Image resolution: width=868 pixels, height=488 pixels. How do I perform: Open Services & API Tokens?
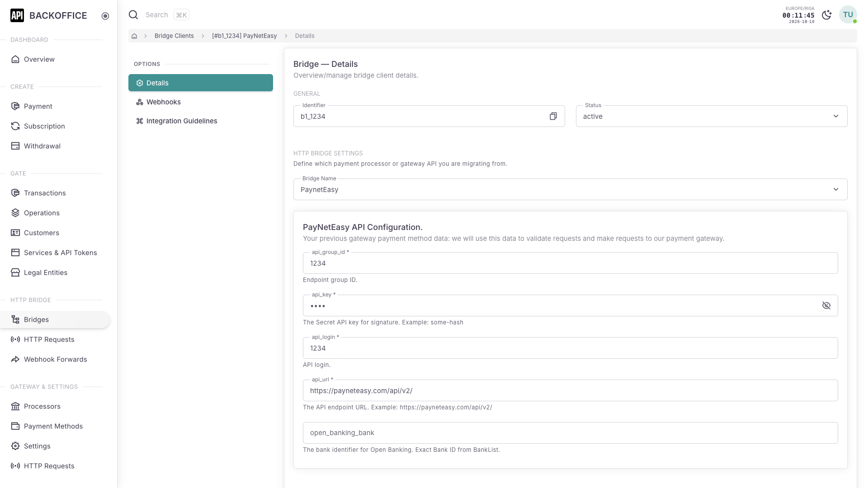pos(55,253)
